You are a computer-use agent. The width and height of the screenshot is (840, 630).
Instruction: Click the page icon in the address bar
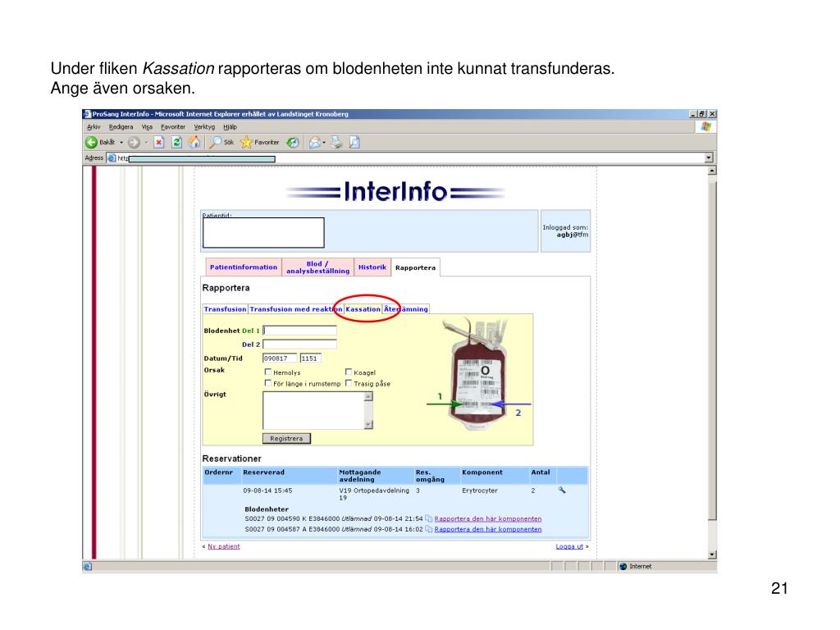[x=112, y=158]
